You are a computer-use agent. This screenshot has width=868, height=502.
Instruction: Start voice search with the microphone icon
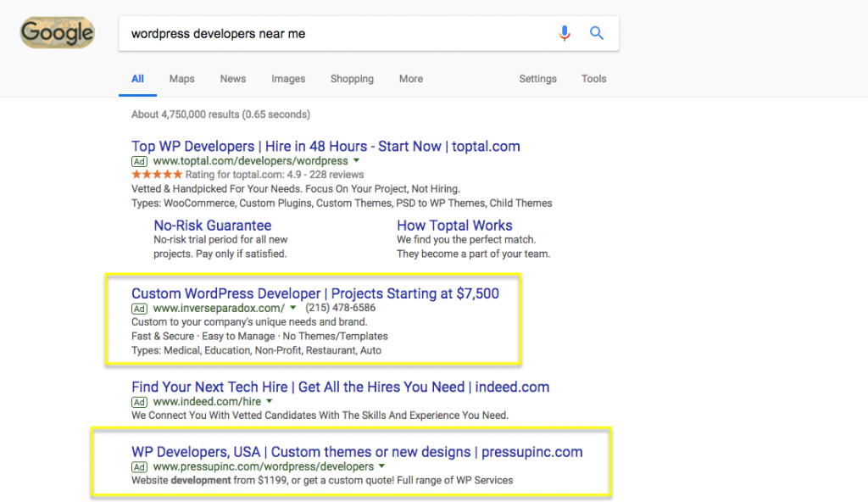click(564, 33)
